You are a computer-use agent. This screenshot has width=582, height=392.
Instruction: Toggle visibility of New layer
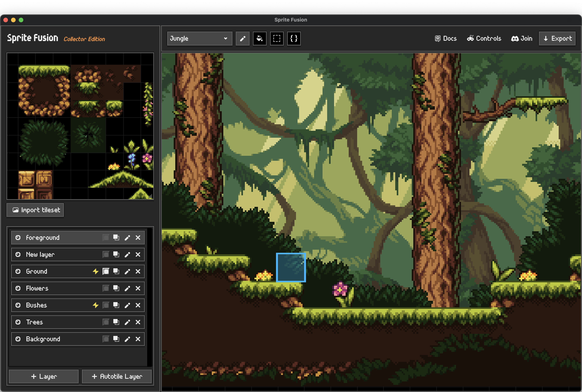tap(18, 254)
